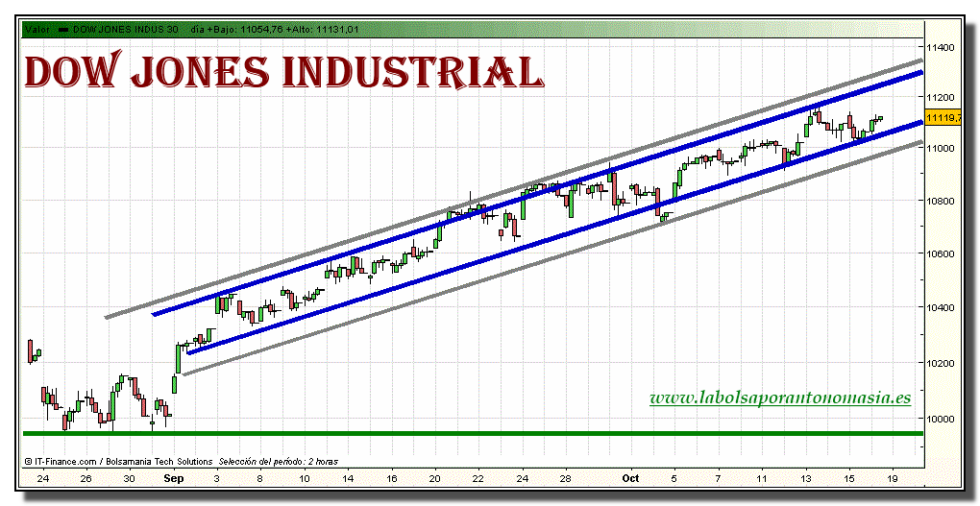Click the 'DOW JONES INDUSTRIAL' chart title
Image resolution: width=980 pixels, height=506 pixels.
(283, 72)
